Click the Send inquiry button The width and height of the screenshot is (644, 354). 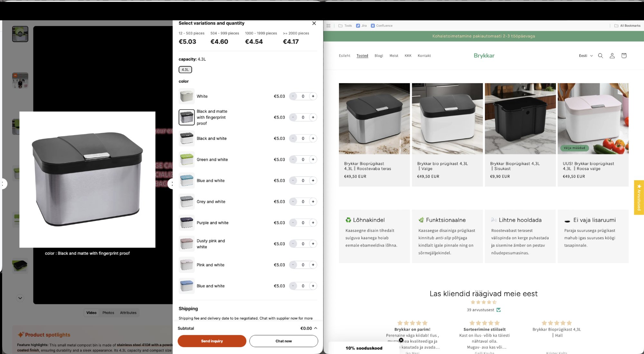(x=212, y=341)
